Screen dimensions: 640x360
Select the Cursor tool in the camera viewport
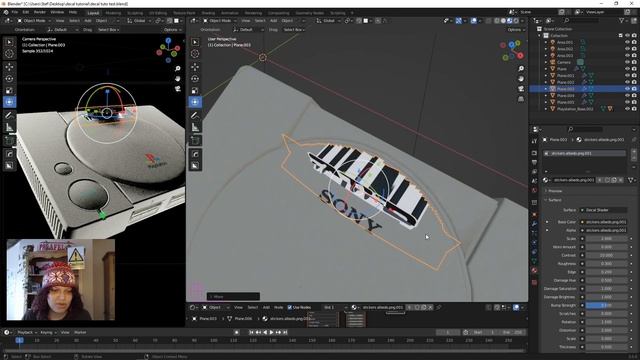click(9, 53)
